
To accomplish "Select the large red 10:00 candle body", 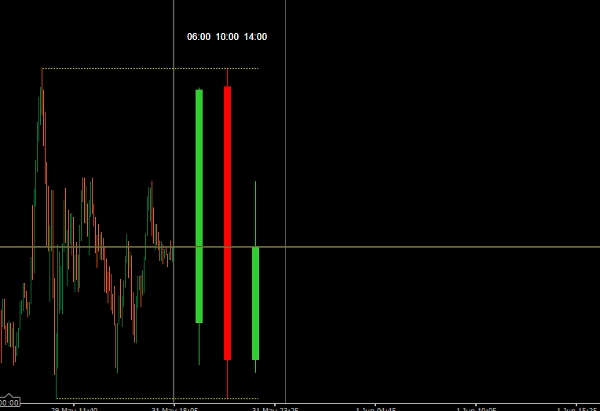I will [227, 223].
